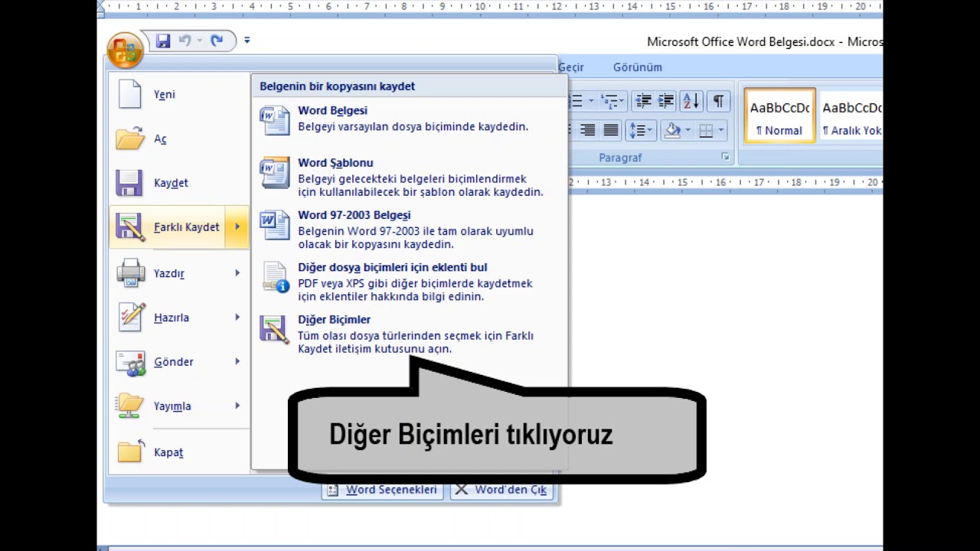This screenshot has width=980, height=551.
Task: Click the Redo arrow icon
Action: tap(217, 41)
